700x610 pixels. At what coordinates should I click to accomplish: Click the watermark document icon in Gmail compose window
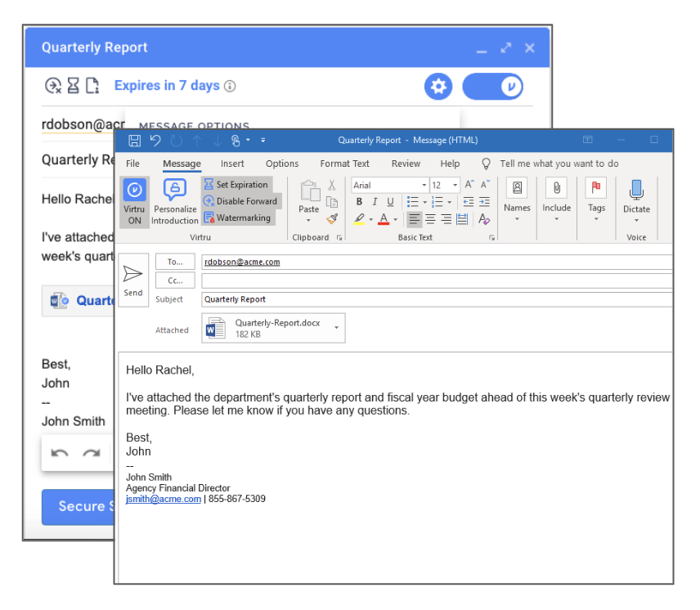(x=92, y=85)
